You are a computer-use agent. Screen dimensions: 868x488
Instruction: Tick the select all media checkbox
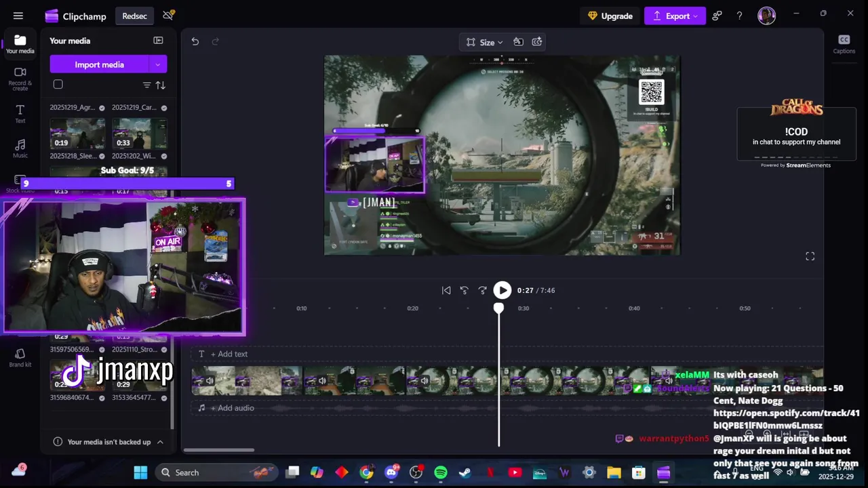[58, 85]
